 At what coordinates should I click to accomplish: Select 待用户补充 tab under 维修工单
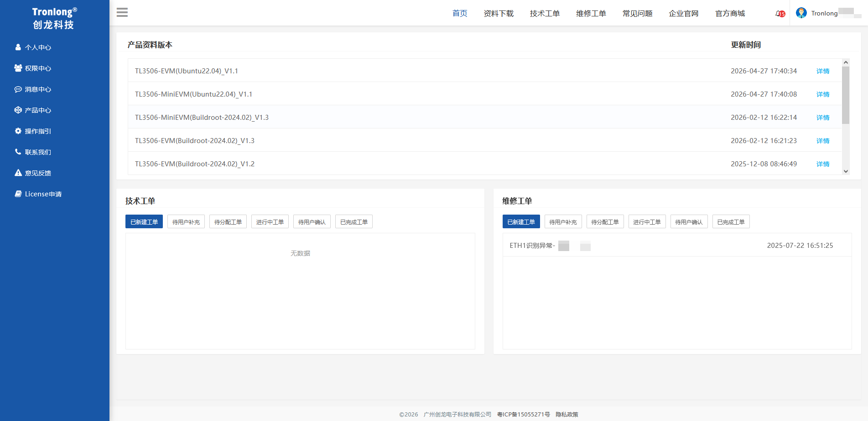563,222
